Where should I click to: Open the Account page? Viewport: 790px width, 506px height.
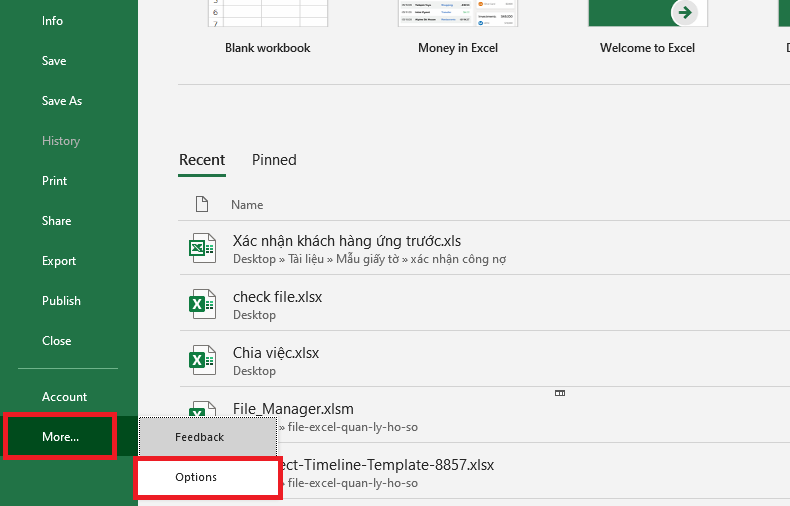64,397
